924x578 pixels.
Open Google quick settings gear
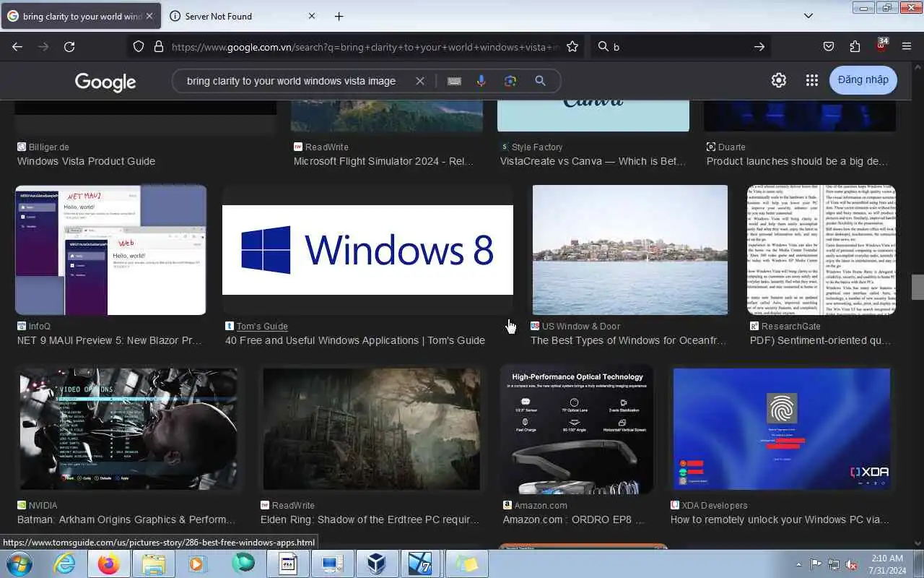[x=778, y=80]
